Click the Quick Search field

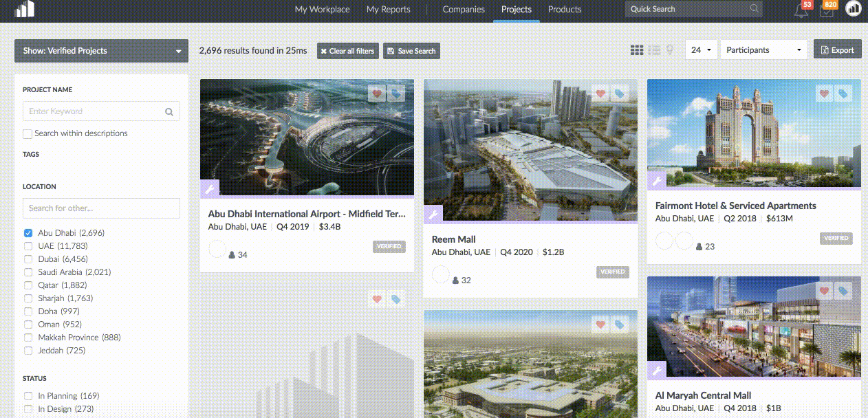695,9
